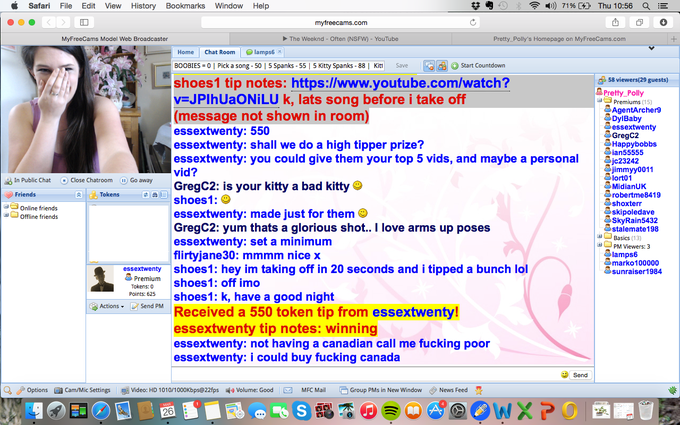Switch to the Home tab

pos(186,52)
